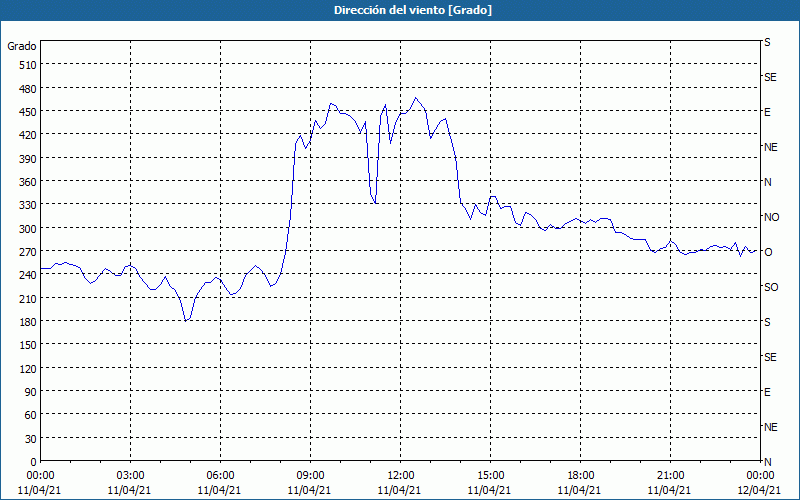Select 'SE' compass label at 480 level
Image resolution: width=800 pixels, height=500 pixels.
[770, 77]
